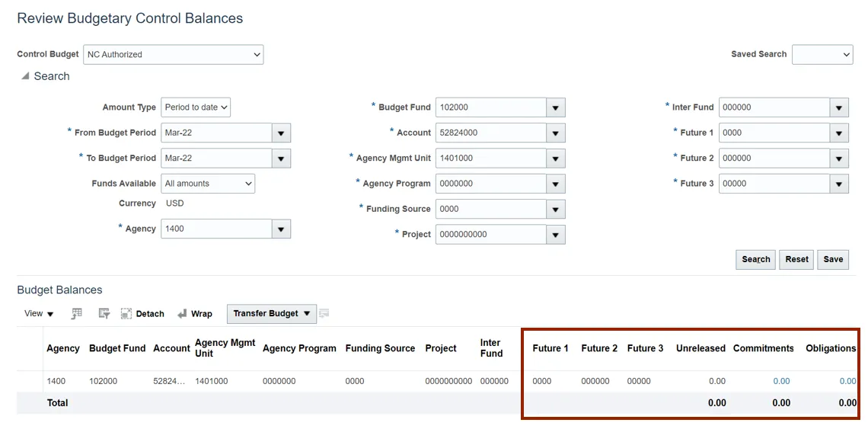Open the Budget Fund search dropdown arrow
The image size is (868, 426).
556,107
